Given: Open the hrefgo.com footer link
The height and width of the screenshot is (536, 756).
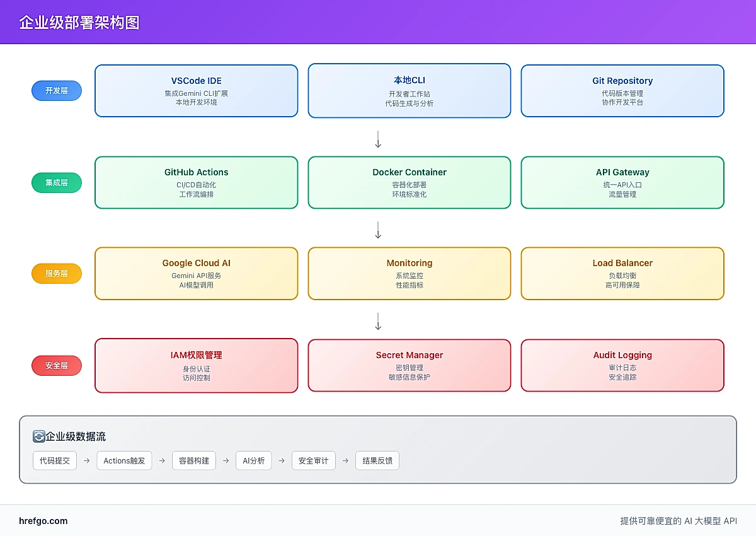Looking at the screenshot, I should [43, 521].
